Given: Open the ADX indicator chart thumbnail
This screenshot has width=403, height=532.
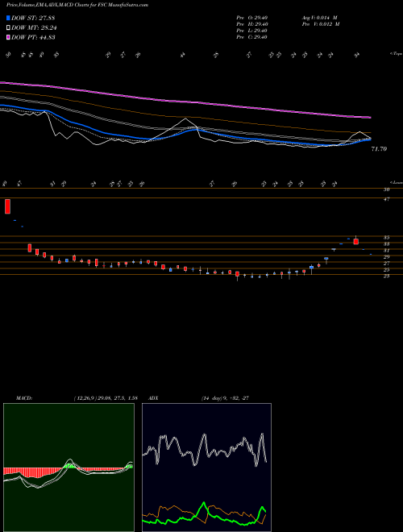Looking at the screenshot, I should 206,468.
